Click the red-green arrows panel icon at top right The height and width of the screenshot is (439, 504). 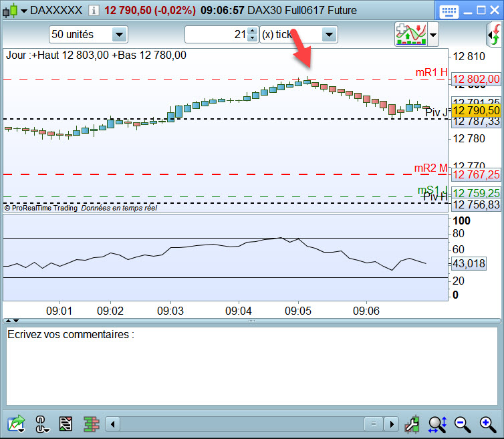(x=495, y=34)
